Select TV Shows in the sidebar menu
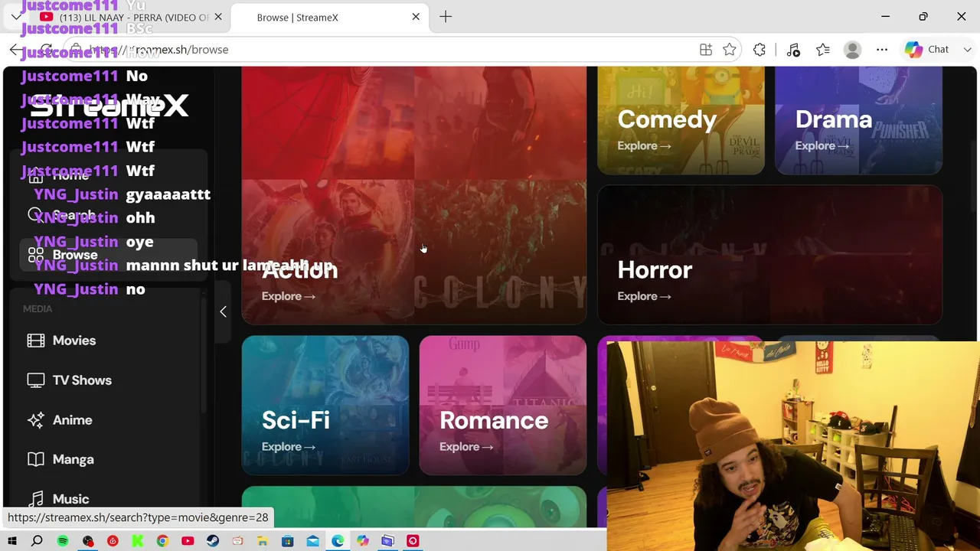This screenshot has height=551, width=980. point(108,380)
